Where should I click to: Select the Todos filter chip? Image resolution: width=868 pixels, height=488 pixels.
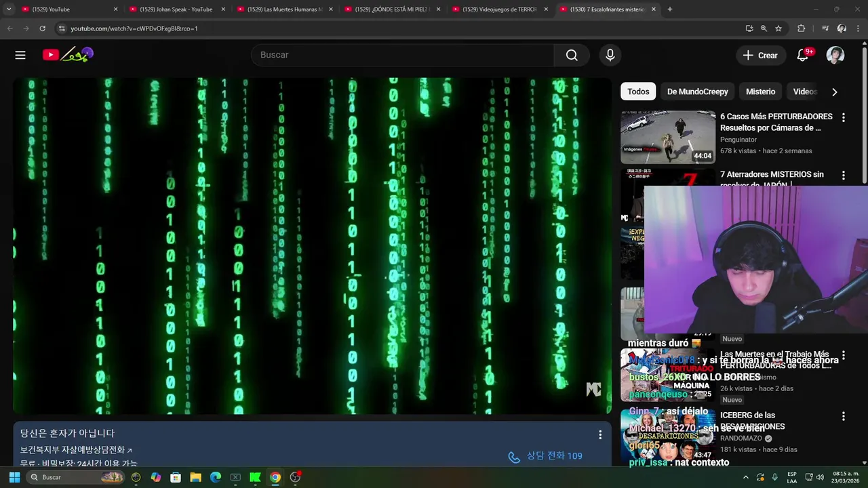click(x=638, y=91)
